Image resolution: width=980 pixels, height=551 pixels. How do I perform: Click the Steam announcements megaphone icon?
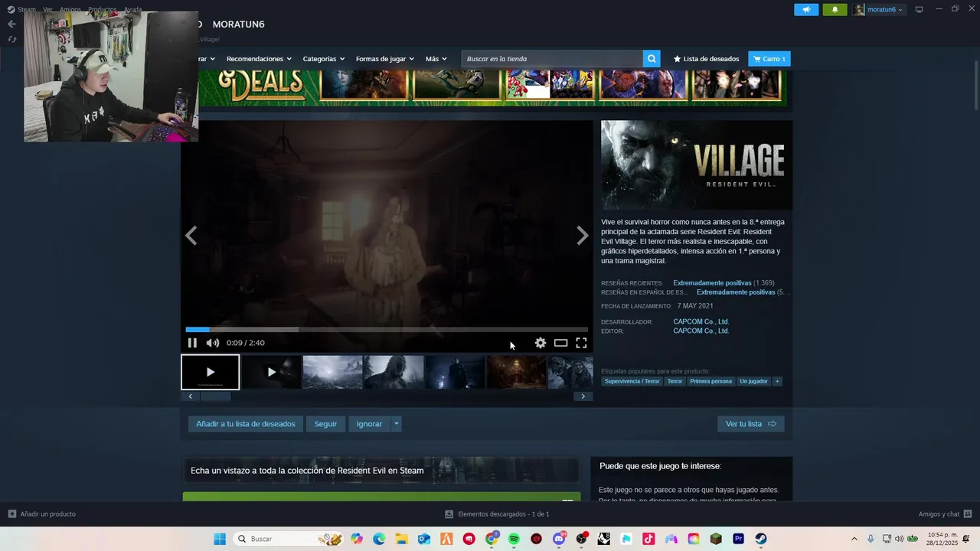tap(806, 9)
